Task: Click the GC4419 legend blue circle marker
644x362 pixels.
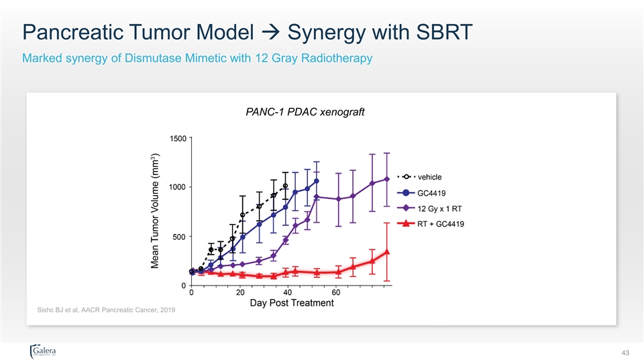Action: tap(407, 194)
